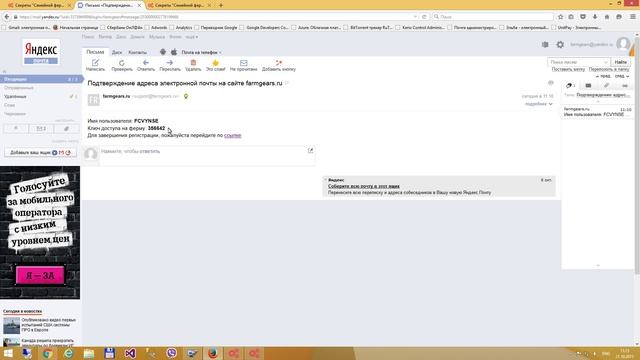Collapse the folder list arrow above Входящие
Screen dimensions: 640x360
pos(5,72)
